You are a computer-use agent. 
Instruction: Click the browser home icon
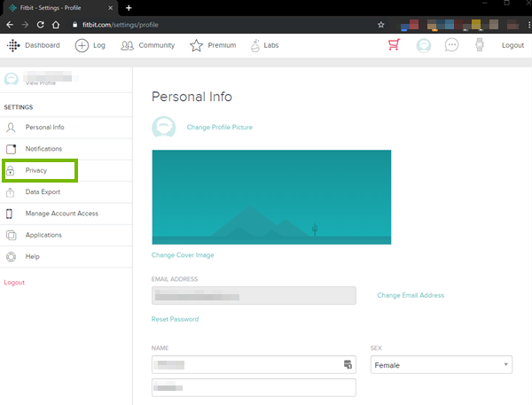click(x=56, y=25)
